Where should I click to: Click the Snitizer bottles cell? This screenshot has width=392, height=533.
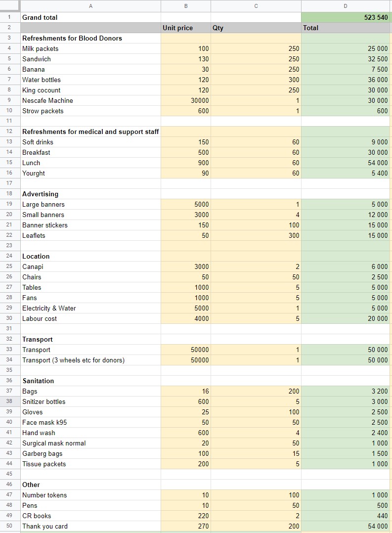click(90, 401)
